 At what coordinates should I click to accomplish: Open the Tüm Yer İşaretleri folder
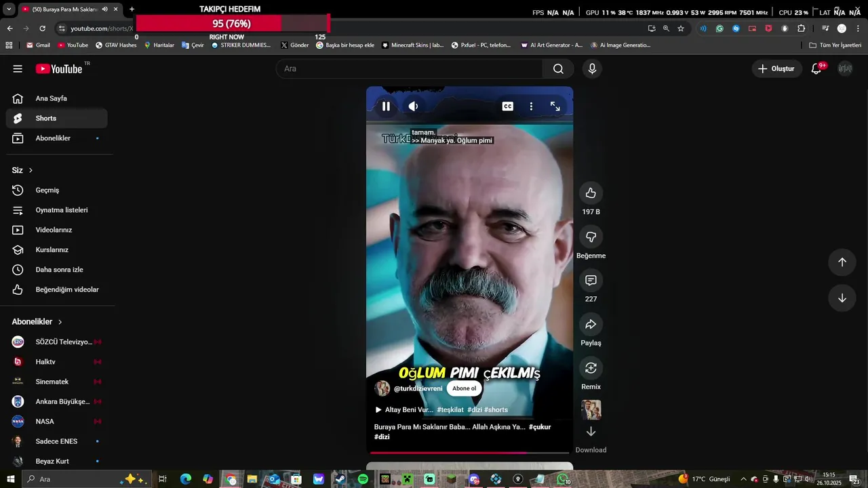(835, 45)
